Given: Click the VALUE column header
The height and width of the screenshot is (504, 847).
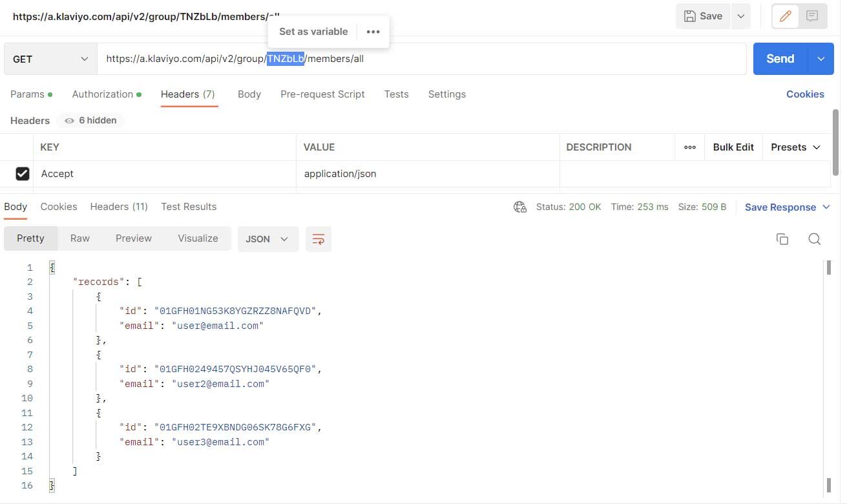Looking at the screenshot, I should pyautogui.click(x=319, y=147).
